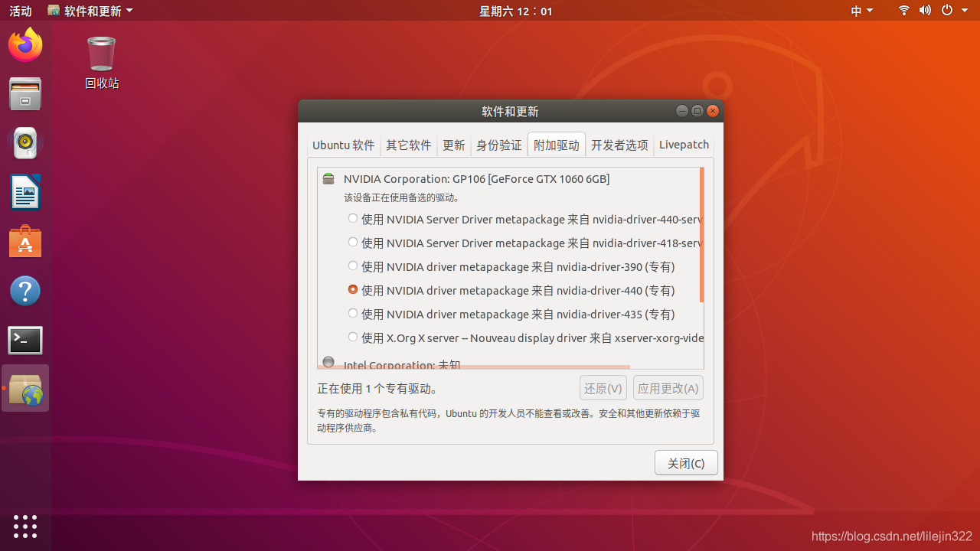The width and height of the screenshot is (980, 551).
Task: Maximize the 软件和更新 window
Action: coord(697,111)
